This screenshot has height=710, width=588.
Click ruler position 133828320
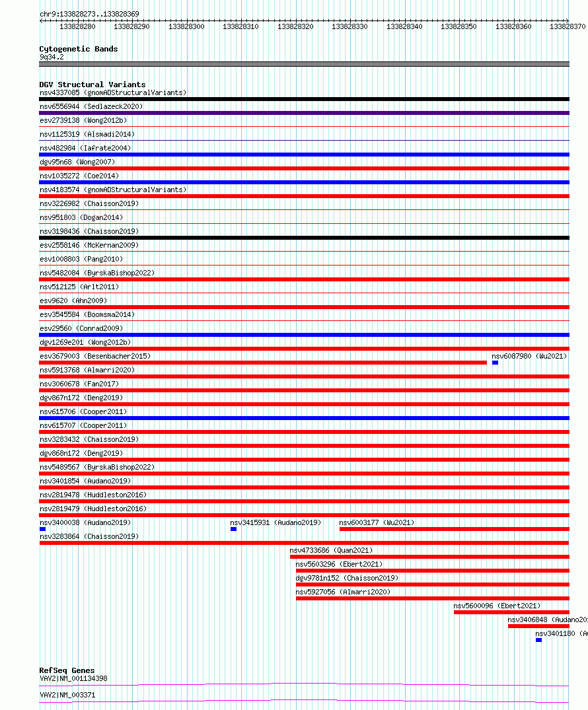point(295,26)
